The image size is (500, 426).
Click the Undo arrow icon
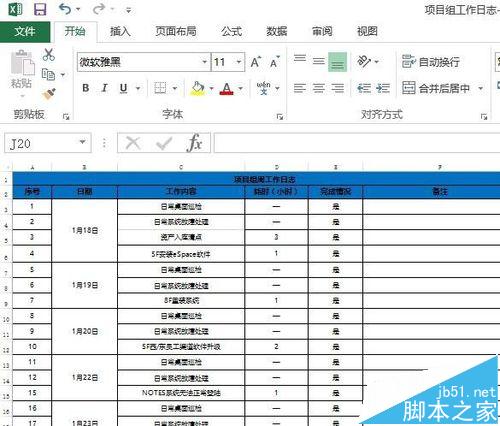[65, 9]
